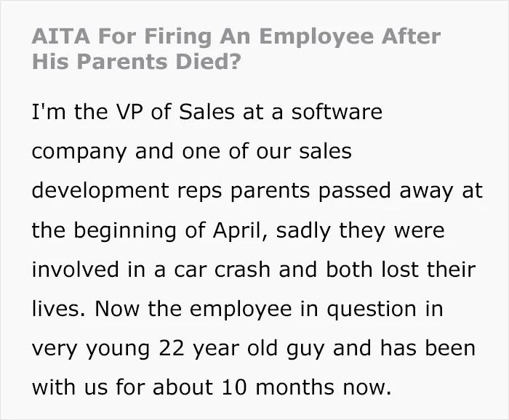This screenshot has height=420, width=509.
Task: Click the phrase "development reps"
Action: click(127, 191)
